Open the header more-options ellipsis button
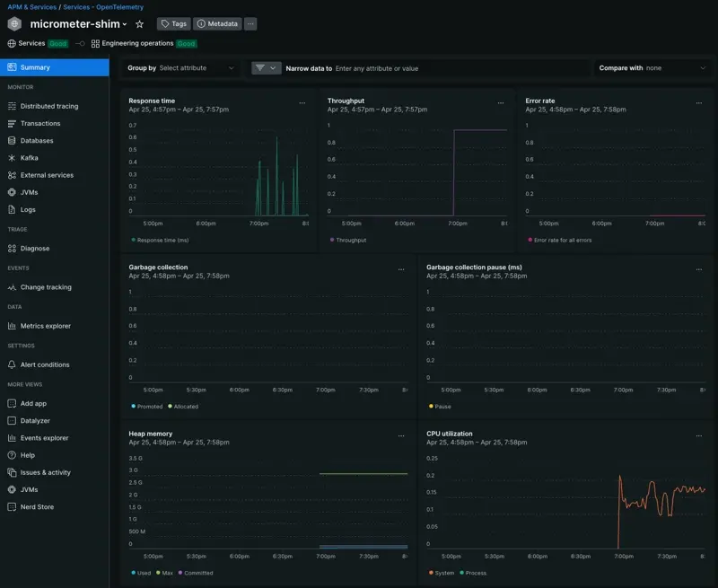The height and width of the screenshot is (588, 718). 250,24
